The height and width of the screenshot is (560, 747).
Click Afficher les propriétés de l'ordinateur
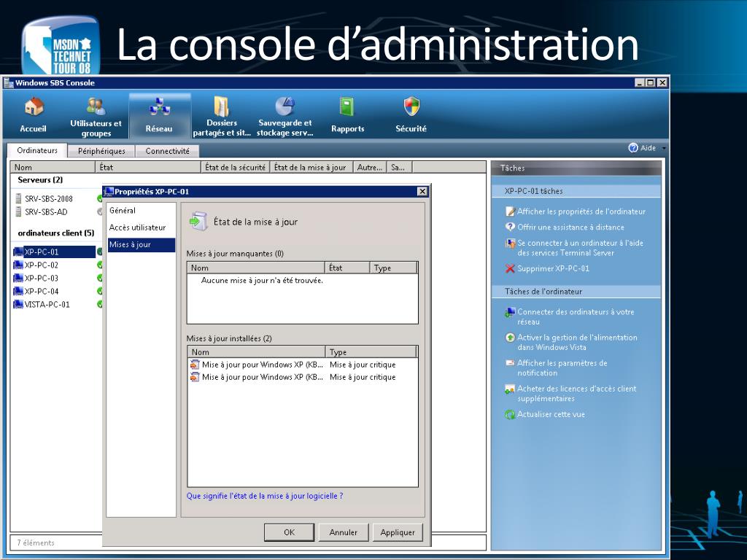click(581, 211)
